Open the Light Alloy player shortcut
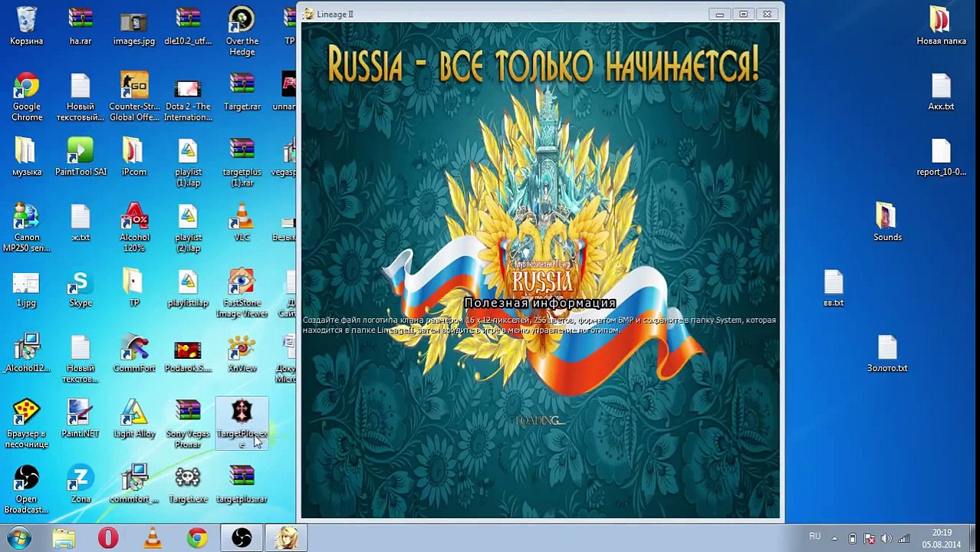This screenshot has width=980, height=552. (x=134, y=419)
